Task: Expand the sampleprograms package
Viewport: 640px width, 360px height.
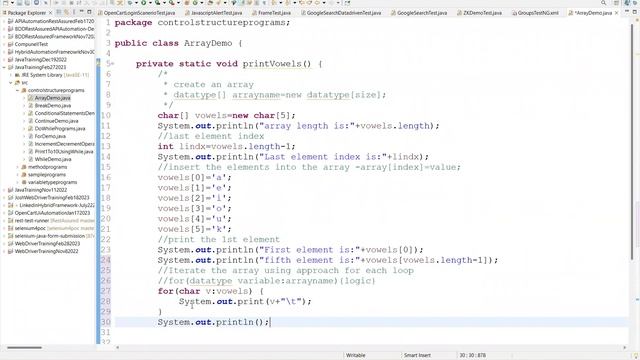Action: pos(18,175)
